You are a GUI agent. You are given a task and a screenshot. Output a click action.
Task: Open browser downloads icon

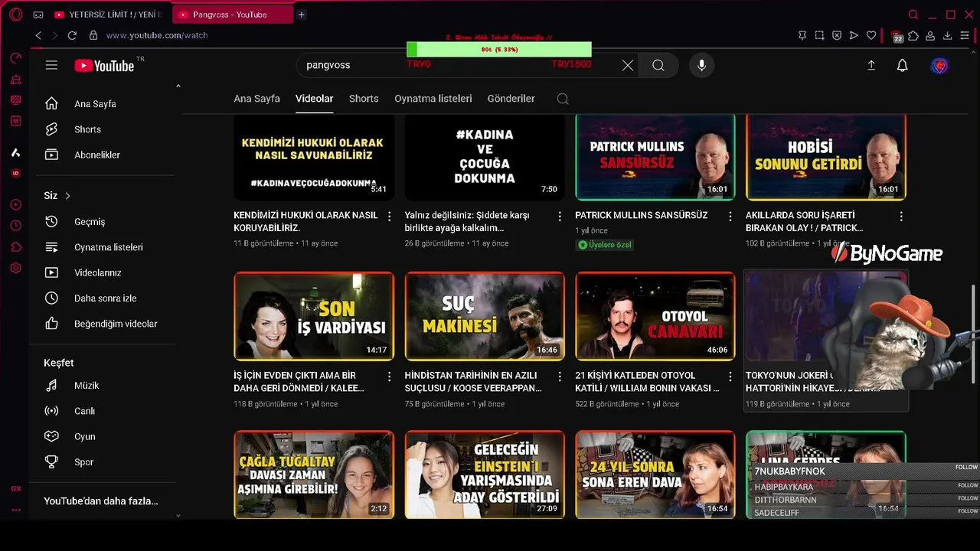[x=947, y=35]
